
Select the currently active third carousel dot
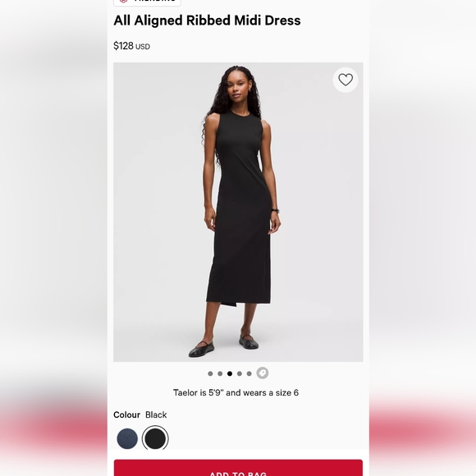230,373
